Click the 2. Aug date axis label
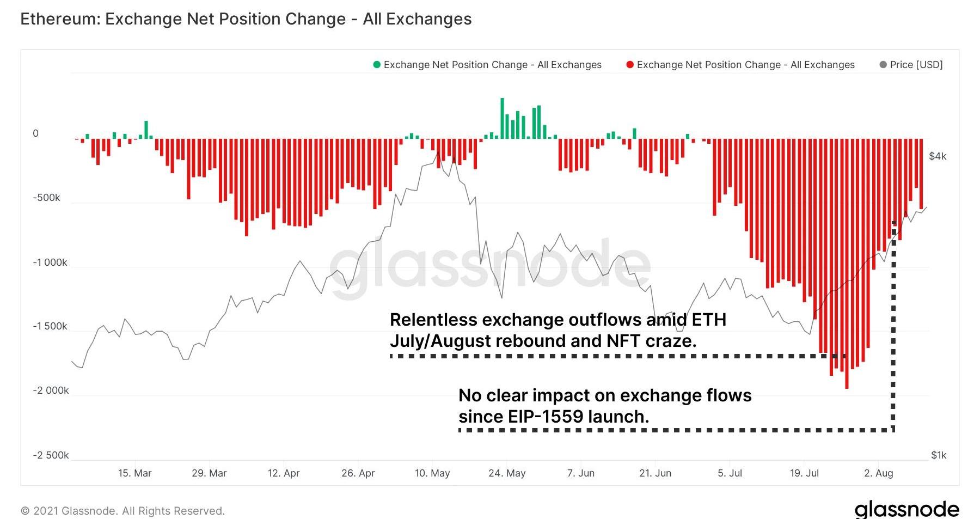The height and width of the screenshot is (519, 980). tap(878, 473)
